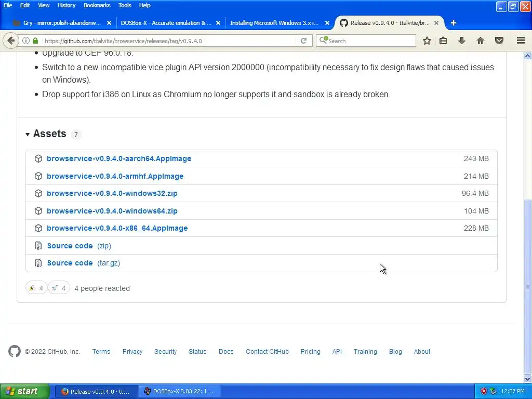Open the downloads arrow icon
The image size is (532, 399).
pos(462,41)
